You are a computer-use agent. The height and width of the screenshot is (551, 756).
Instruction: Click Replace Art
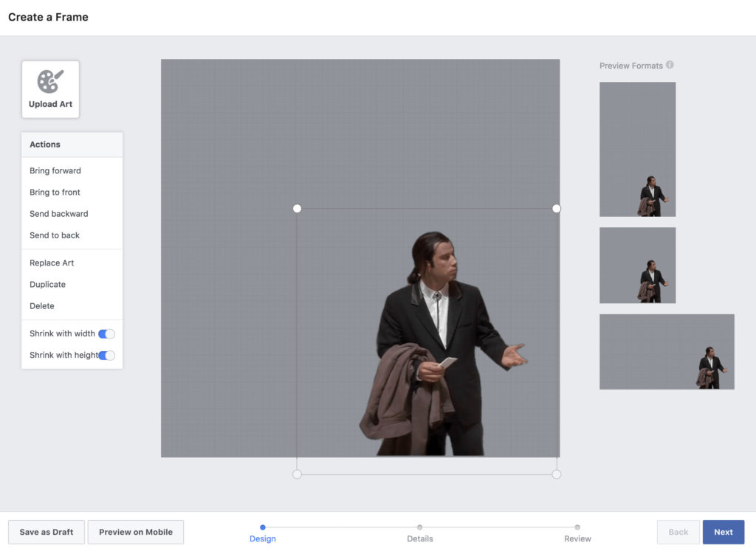tap(52, 263)
